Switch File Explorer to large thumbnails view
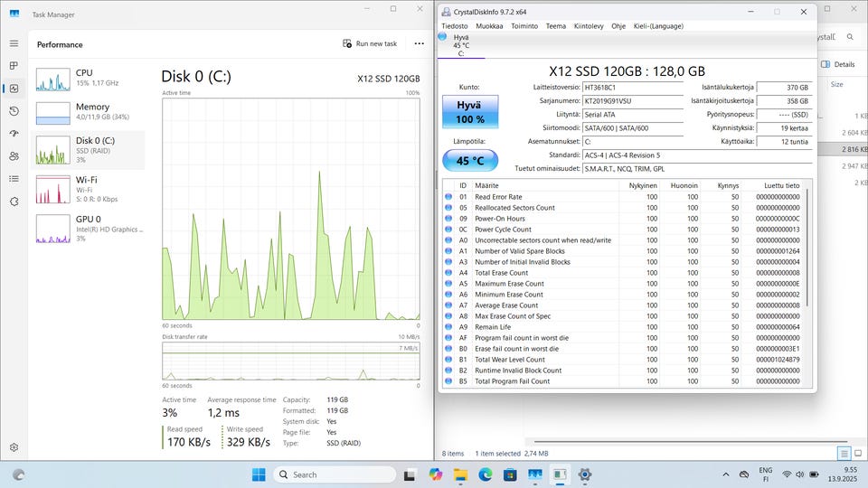The width and height of the screenshot is (868, 488). (858, 454)
